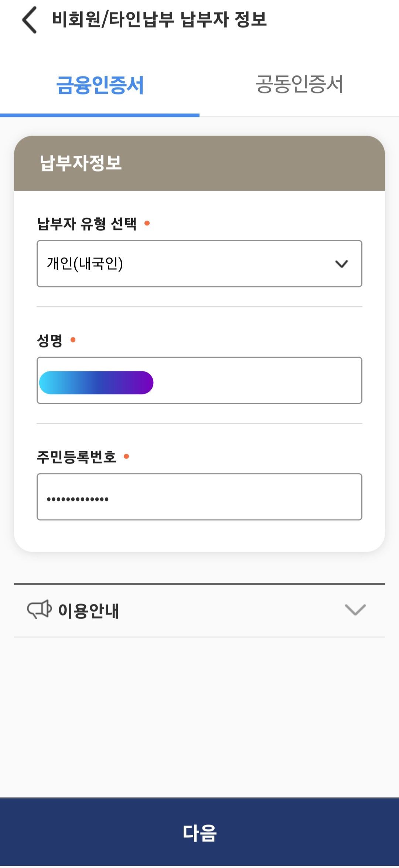Click the gradient-masked name in 성명 field
The width and height of the screenshot is (399, 868).
point(96,383)
